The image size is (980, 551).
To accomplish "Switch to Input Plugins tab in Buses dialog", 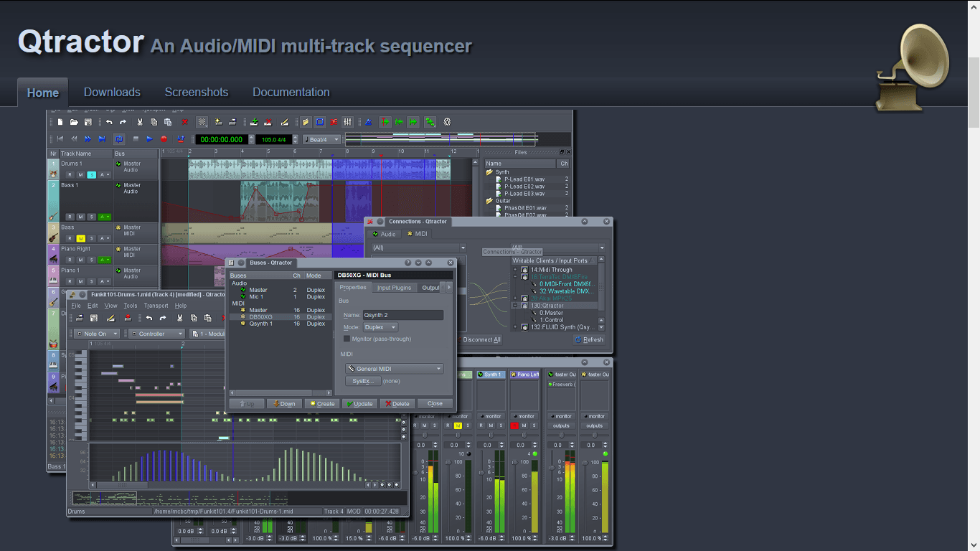I will (395, 288).
